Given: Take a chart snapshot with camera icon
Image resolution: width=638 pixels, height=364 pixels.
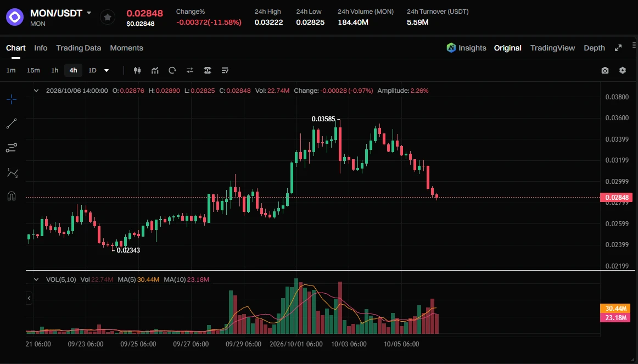Looking at the screenshot, I should pos(605,70).
